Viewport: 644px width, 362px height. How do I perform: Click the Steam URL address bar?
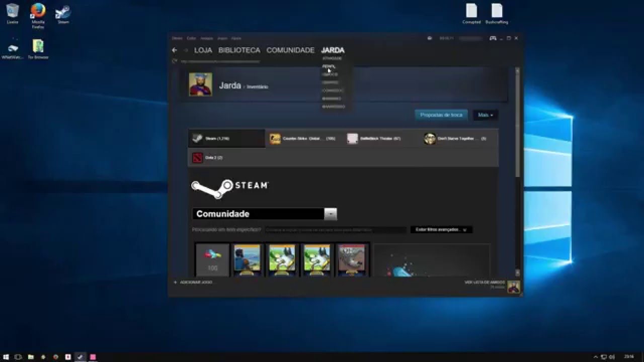pyautogui.click(x=220, y=61)
